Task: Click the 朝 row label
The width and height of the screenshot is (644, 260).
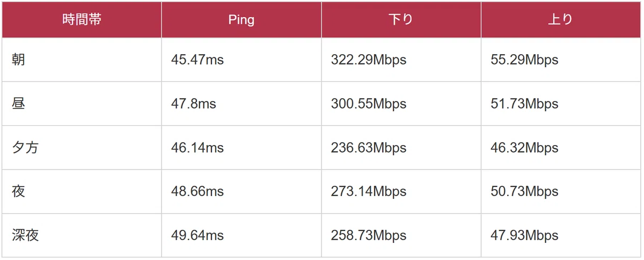Action: pyautogui.click(x=19, y=60)
